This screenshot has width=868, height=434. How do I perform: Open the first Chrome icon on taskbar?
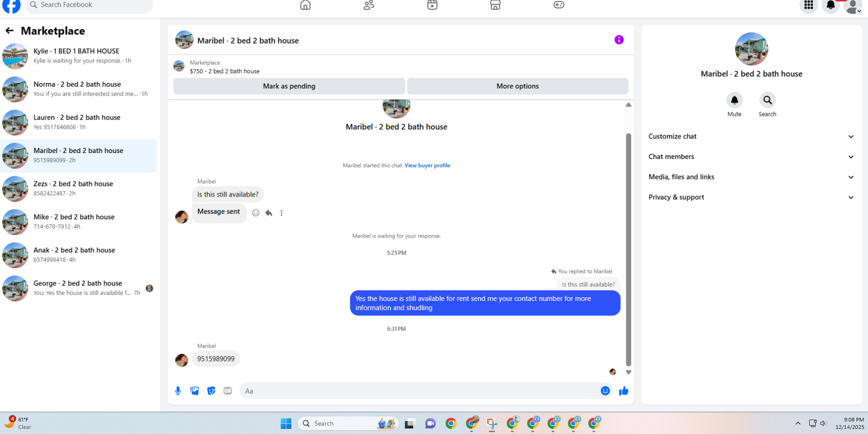coord(451,423)
